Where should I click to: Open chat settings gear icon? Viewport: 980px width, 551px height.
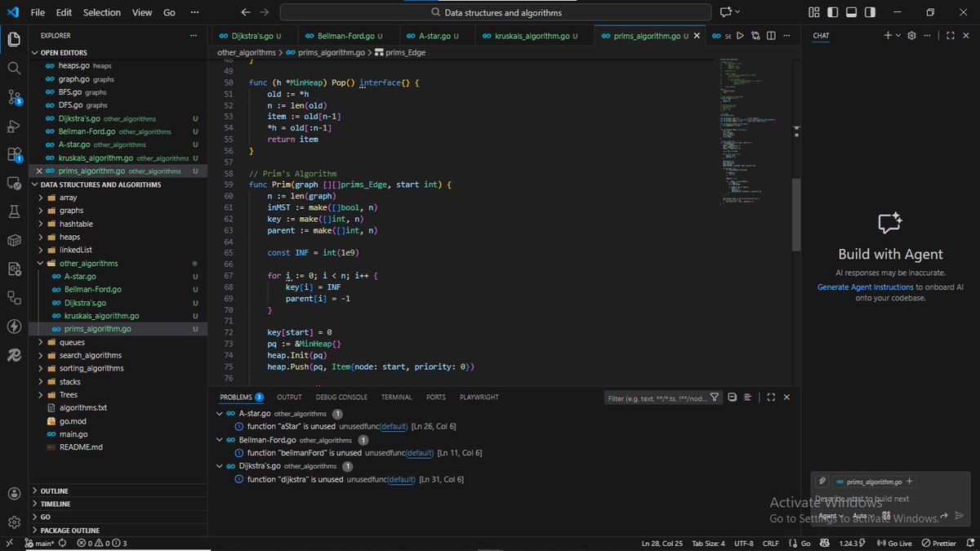(912, 36)
